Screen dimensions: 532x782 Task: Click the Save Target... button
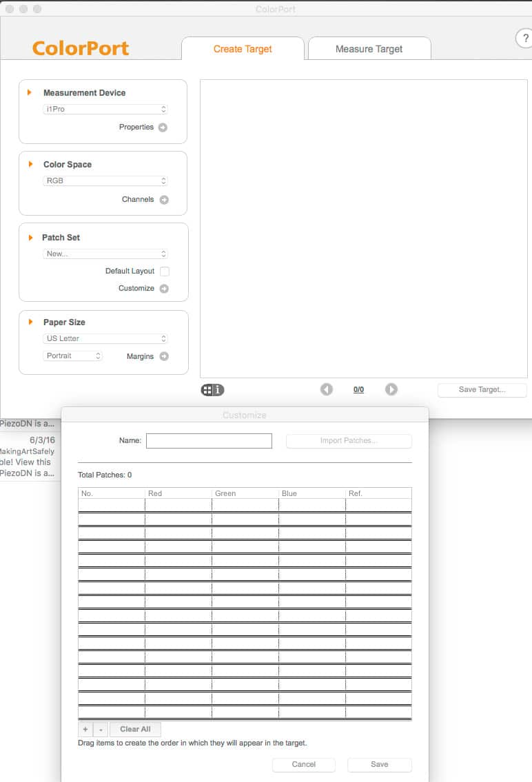coord(482,390)
